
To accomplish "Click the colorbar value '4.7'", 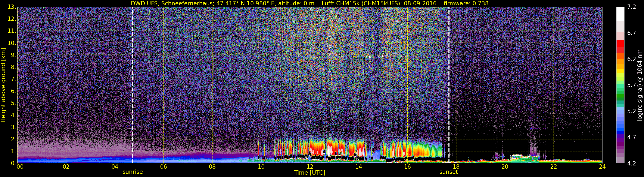I will click(x=632, y=137).
